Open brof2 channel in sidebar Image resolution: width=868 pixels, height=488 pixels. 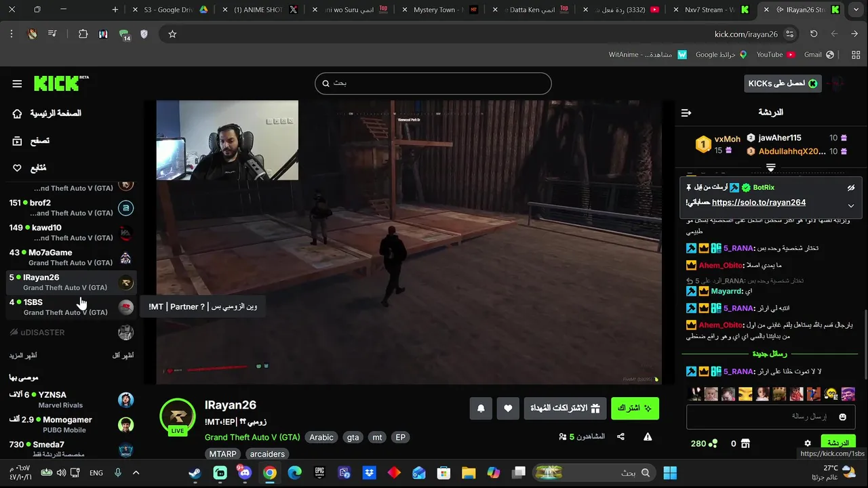(71, 207)
